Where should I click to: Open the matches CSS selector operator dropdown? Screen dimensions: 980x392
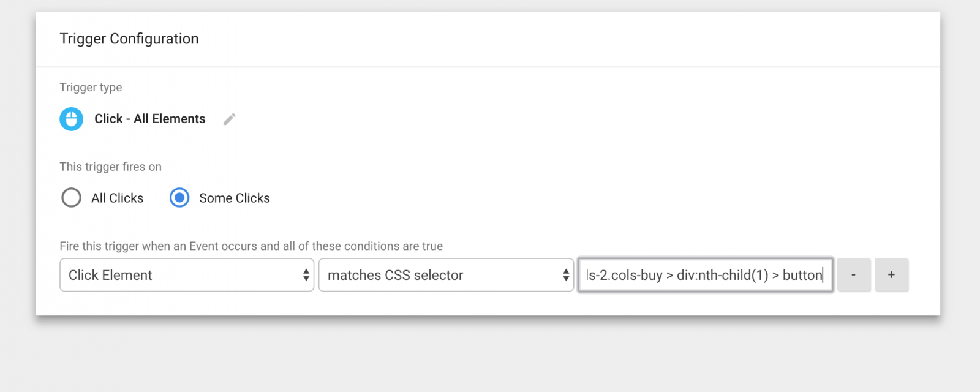(x=446, y=275)
